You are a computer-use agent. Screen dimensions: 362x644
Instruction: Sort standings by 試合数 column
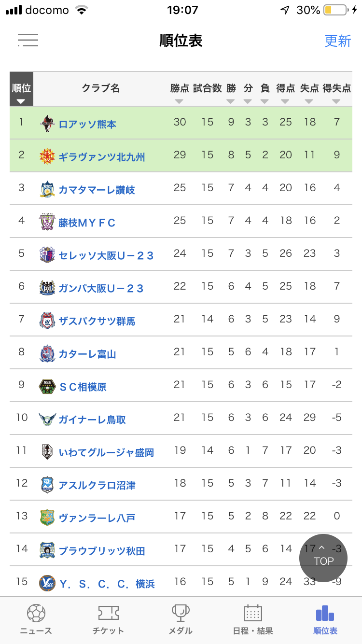(207, 89)
